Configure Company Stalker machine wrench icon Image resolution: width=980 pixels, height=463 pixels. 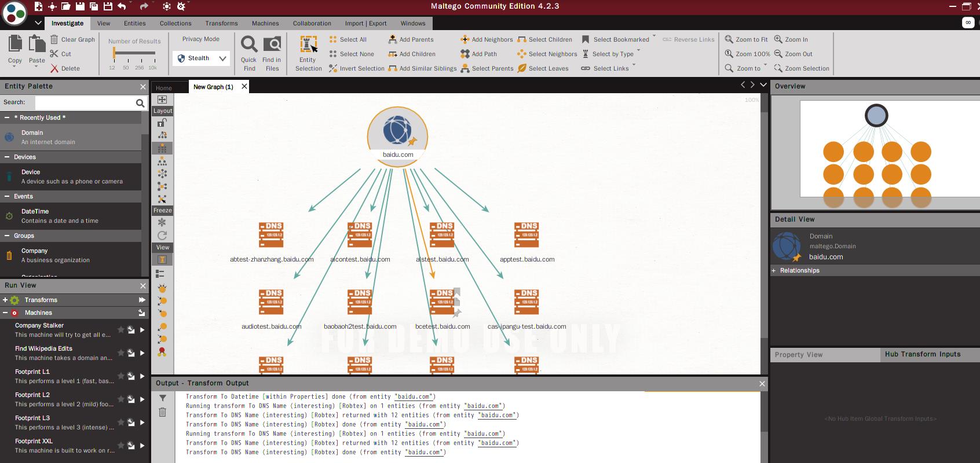coord(131,330)
